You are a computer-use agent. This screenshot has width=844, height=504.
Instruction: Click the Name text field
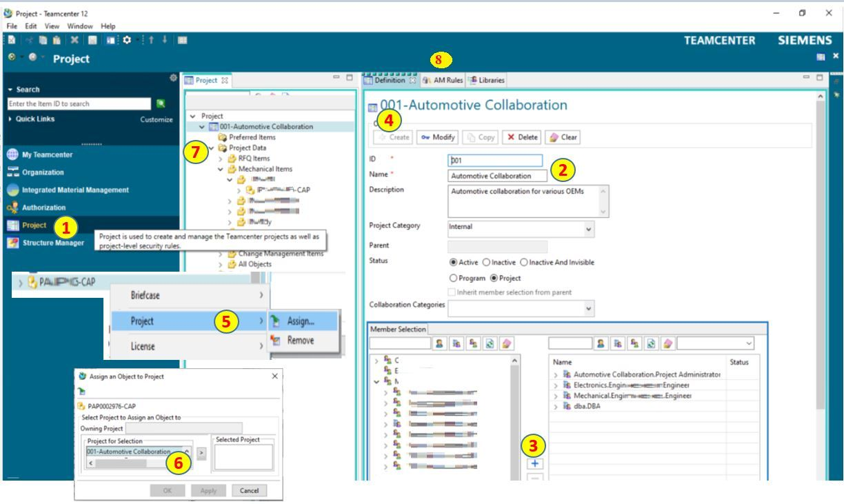(497, 176)
